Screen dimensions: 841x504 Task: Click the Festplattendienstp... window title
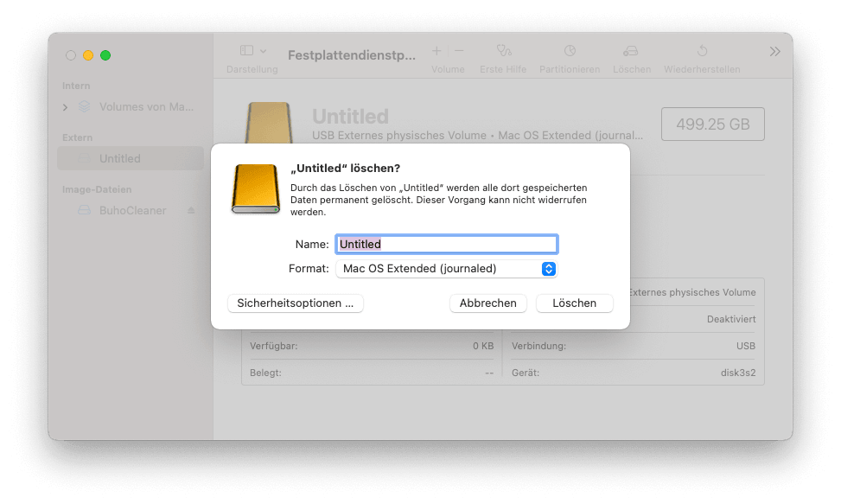[x=352, y=55]
